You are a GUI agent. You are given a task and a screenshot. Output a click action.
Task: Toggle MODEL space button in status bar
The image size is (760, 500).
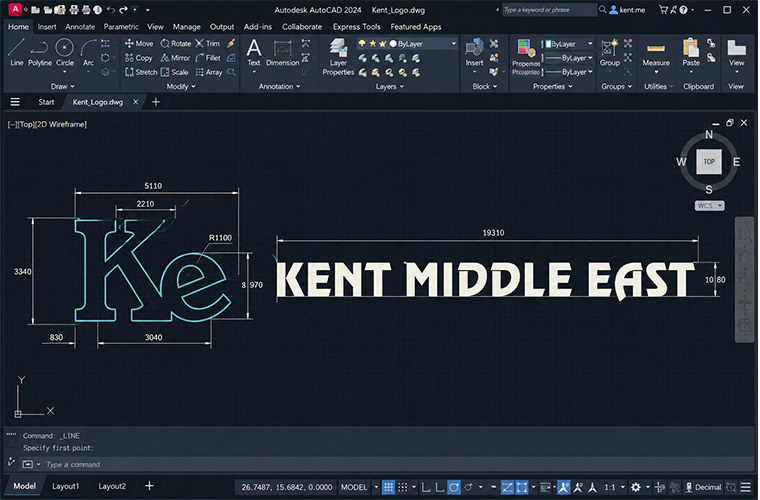tap(354, 487)
